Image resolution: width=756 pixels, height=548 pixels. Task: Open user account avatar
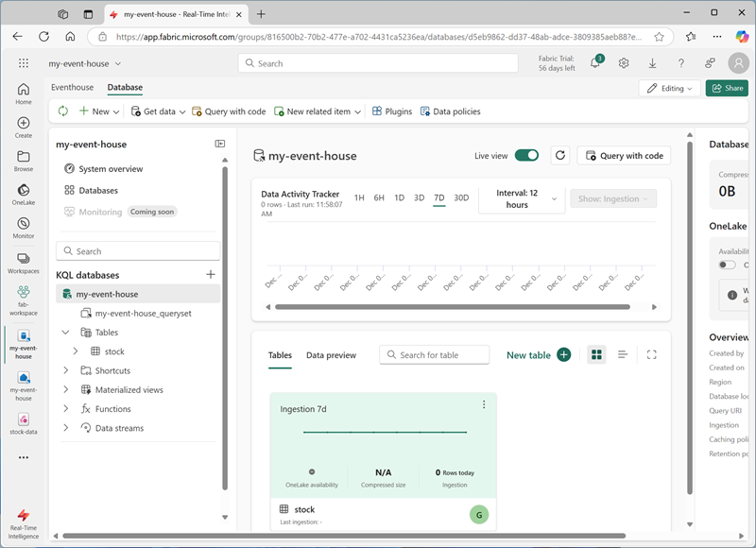[x=738, y=63]
